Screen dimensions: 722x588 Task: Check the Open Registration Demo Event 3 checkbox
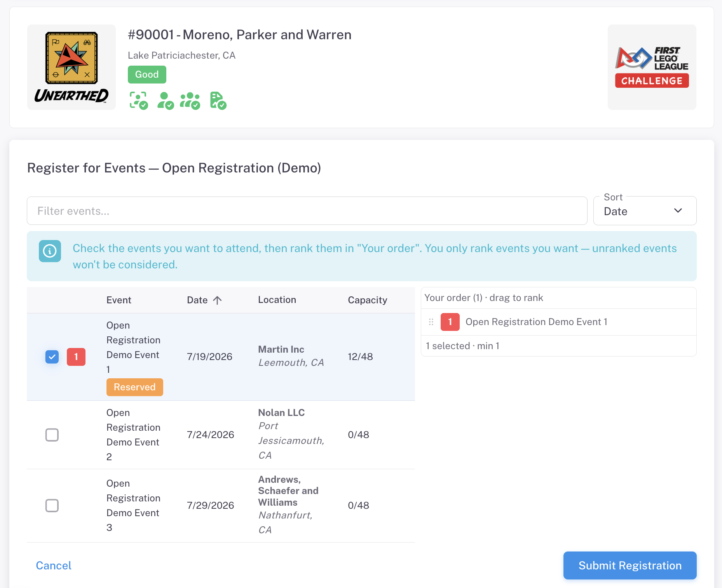(52, 506)
